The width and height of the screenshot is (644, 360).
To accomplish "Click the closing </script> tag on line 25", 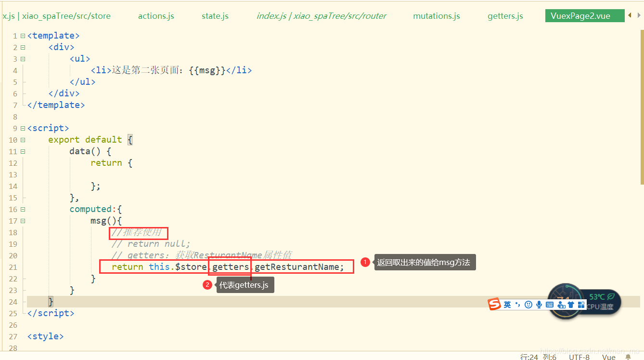I will point(51,313).
